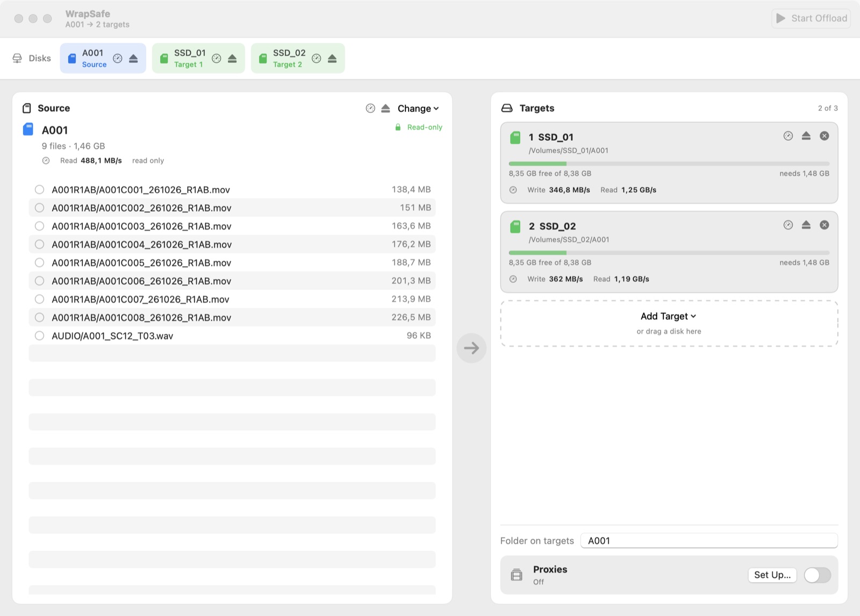
Task: Eject SSD_02 from the disk chip bar
Action: click(x=332, y=59)
